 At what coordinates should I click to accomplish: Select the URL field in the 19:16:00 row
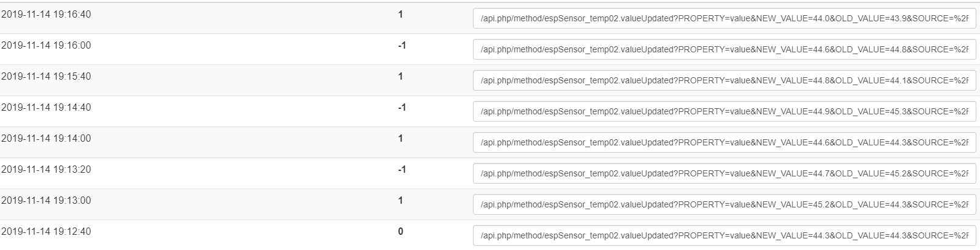pos(724,49)
